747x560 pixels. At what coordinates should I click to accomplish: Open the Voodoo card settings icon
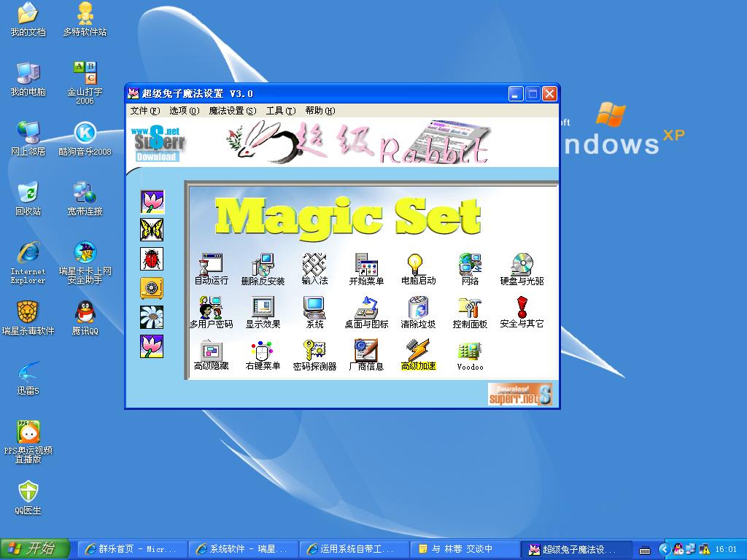[470, 355]
